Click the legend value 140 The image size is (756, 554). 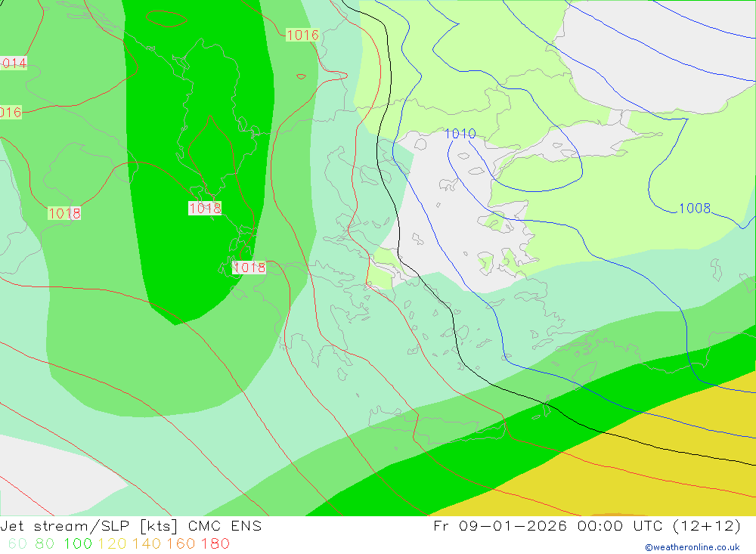tap(147, 544)
